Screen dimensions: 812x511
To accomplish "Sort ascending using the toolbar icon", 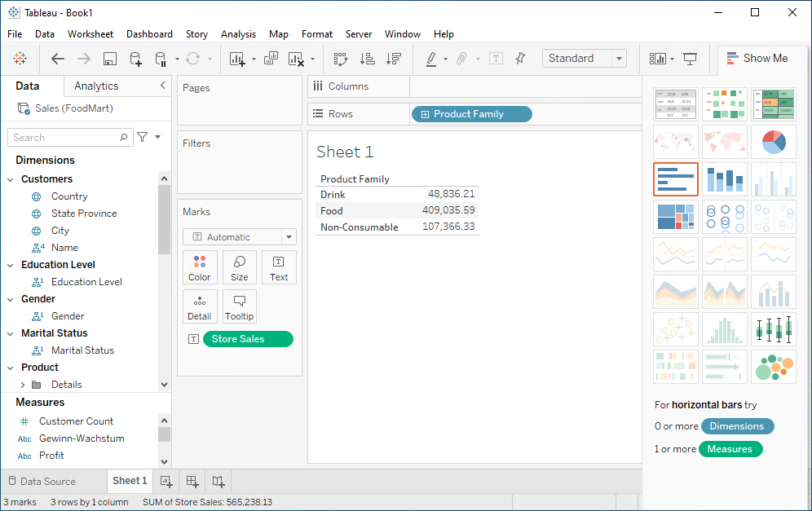I will point(367,59).
